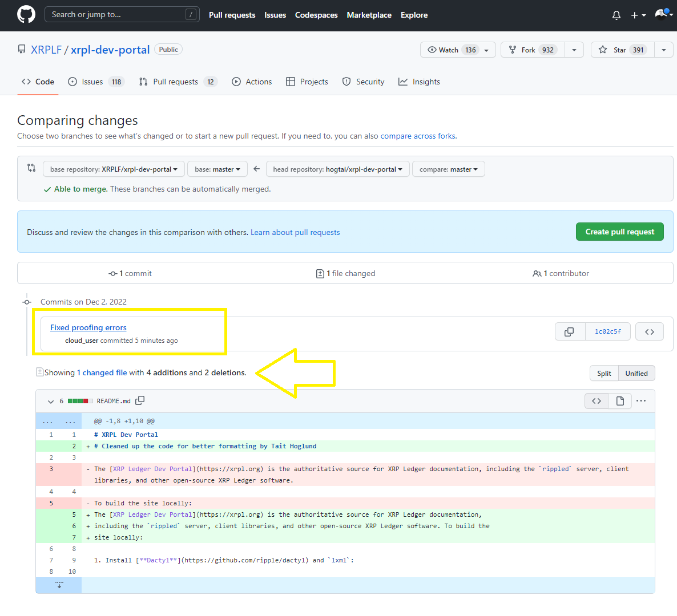The width and height of the screenshot is (677, 616).
Task: Click the compare arrows icon
Action: coord(31,167)
